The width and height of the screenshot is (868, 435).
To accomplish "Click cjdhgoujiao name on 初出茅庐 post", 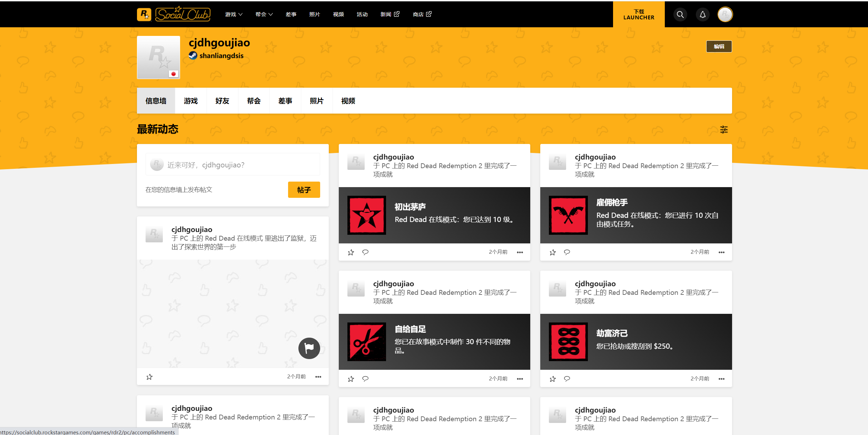I will click(394, 157).
